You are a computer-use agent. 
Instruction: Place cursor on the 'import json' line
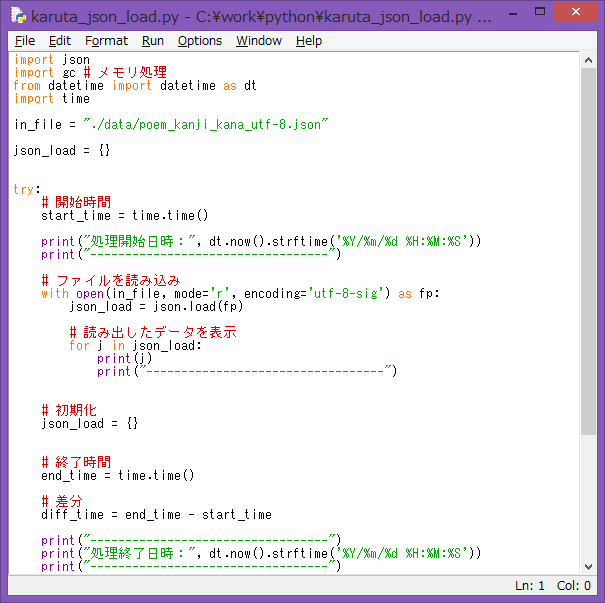(x=52, y=60)
